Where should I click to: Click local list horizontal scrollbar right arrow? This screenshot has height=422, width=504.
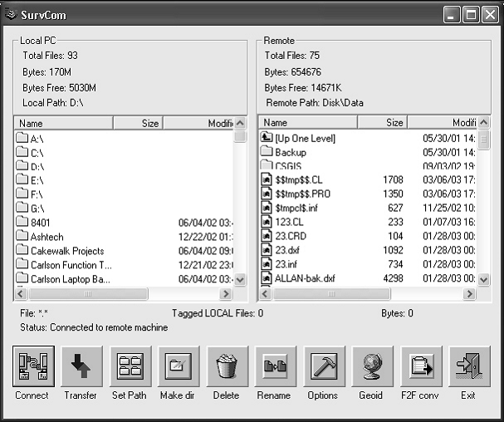point(225,294)
